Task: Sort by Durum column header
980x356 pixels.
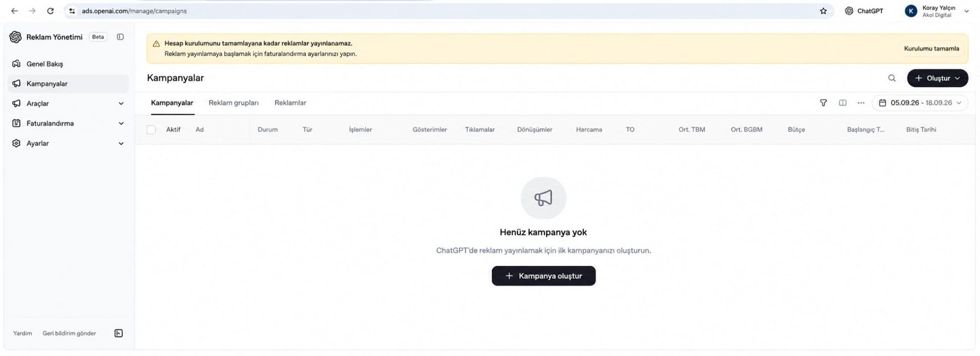Action: (x=268, y=129)
